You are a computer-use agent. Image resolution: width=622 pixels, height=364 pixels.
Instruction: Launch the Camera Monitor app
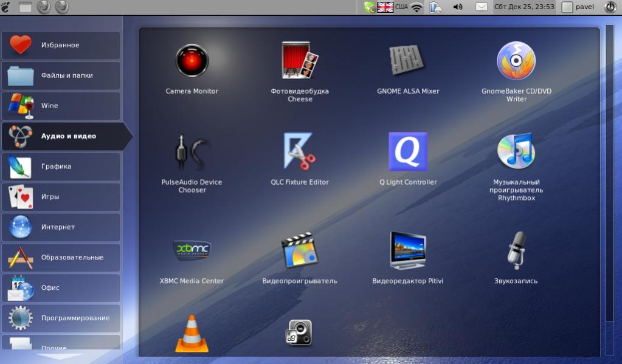tap(192, 61)
